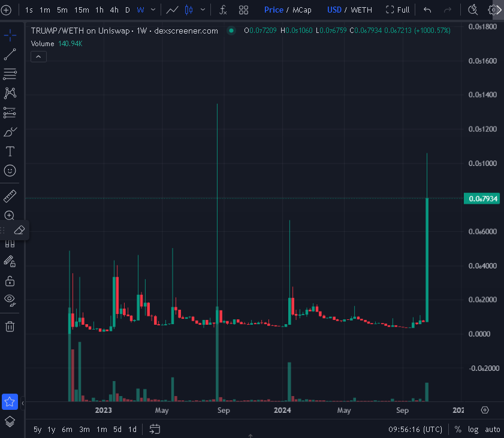Screen dimensions: 504x438
Task: Select the ruler measure tool
Action: pyautogui.click(x=10, y=196)
